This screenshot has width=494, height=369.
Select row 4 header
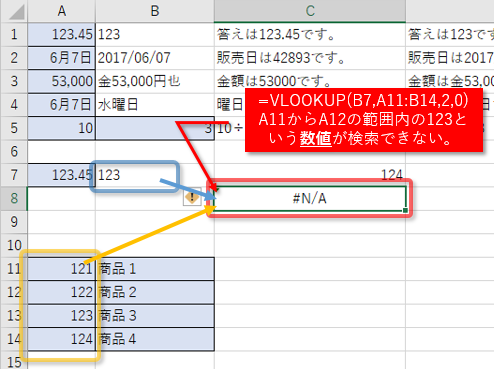(x=14, y=105)
